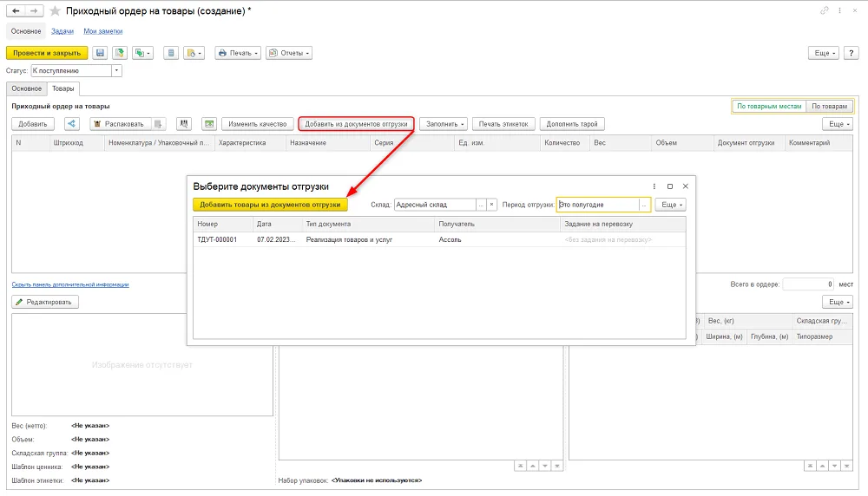Open help with the question mark button
Image resolution: width=868 pixels, height=496 pixels.
(x=851, y=53)
